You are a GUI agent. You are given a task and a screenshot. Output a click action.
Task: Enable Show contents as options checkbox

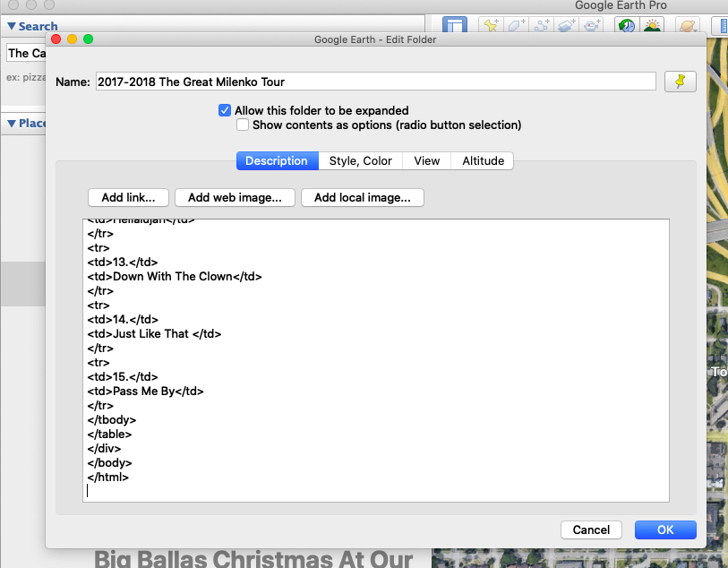[x=243, y=125]
